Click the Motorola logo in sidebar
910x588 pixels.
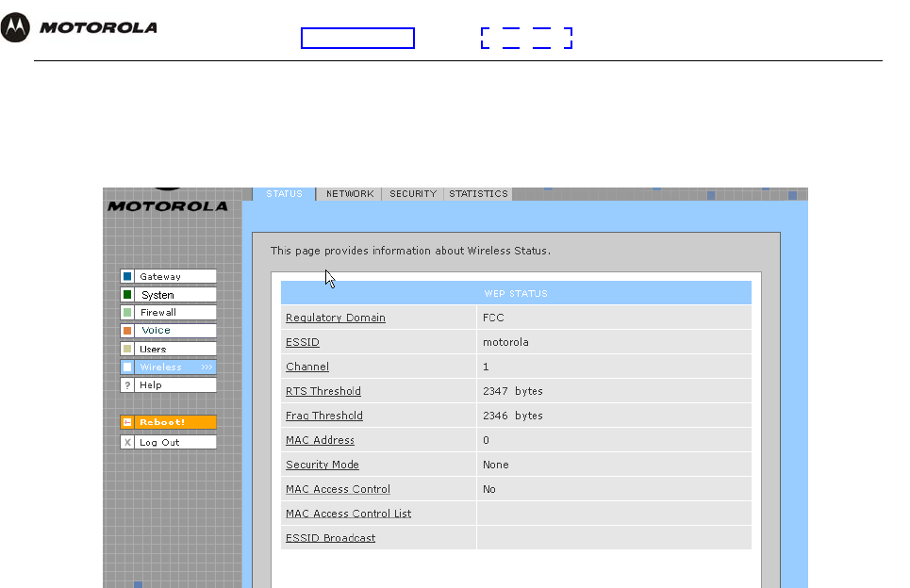[x=168, y=202]
